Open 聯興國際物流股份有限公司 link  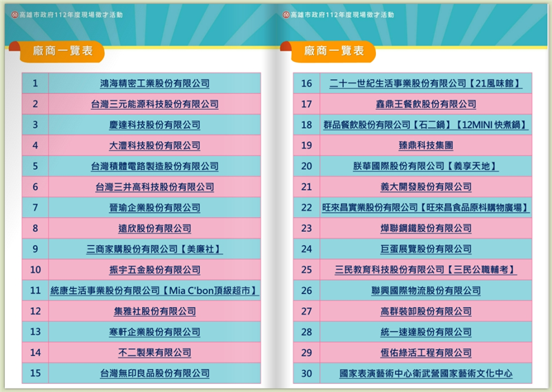[426, 291]
